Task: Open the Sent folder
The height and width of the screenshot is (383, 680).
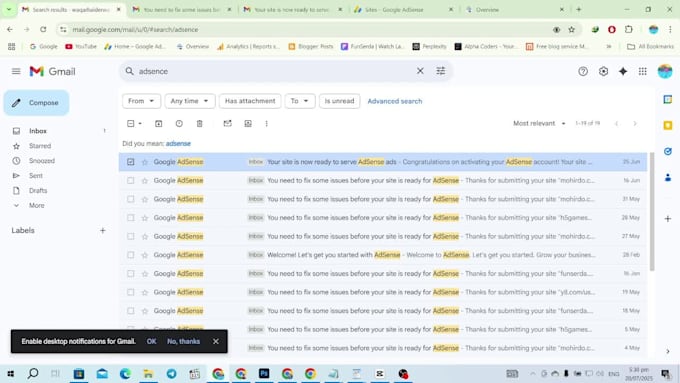Action: coord(36,176)
